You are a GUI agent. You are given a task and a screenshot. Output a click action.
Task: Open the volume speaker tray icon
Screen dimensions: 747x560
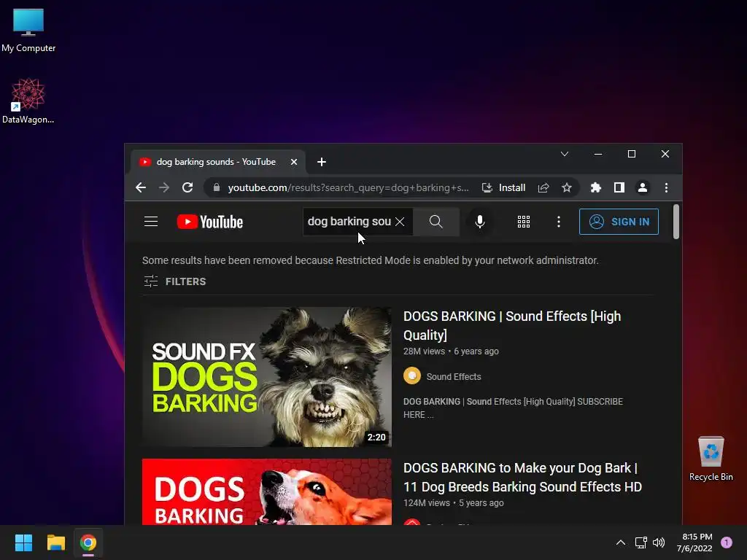pos(659,542)
